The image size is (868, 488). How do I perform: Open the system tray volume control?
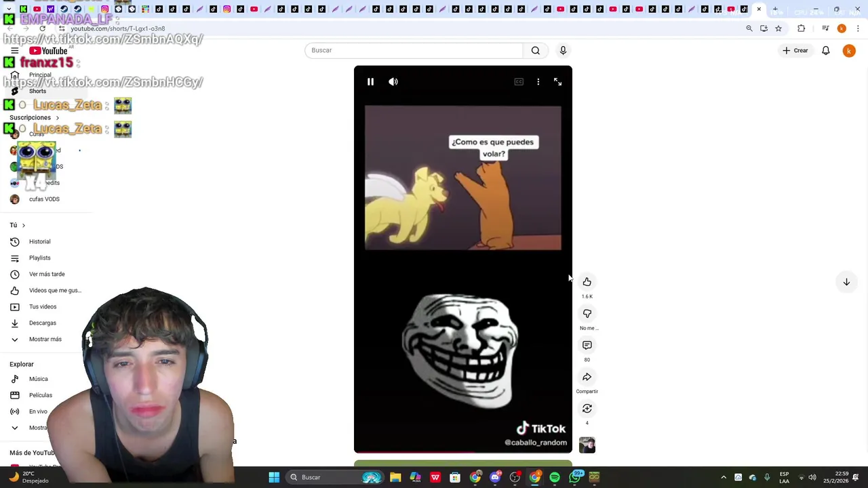tap(812, 477)
